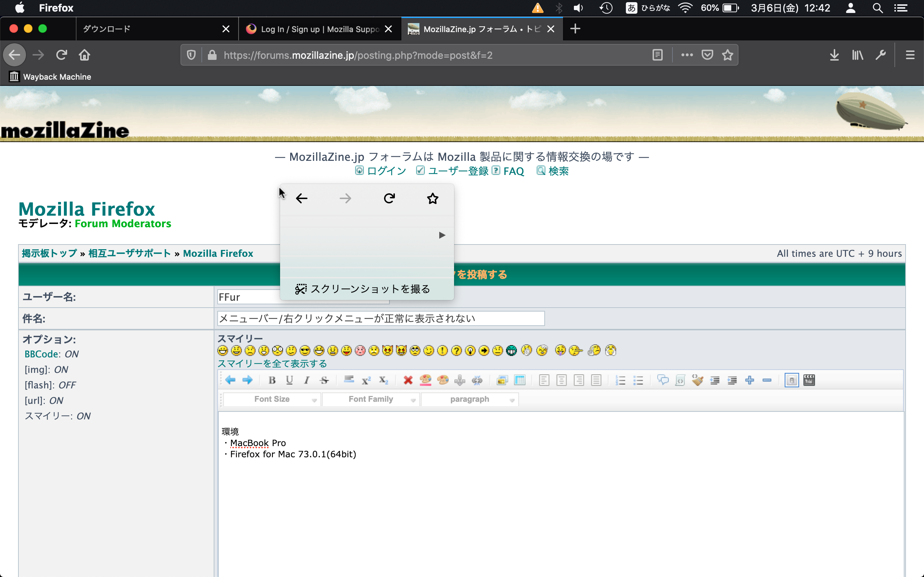Click the insert table icon
924x577 pixels.
tap(520, 380)
